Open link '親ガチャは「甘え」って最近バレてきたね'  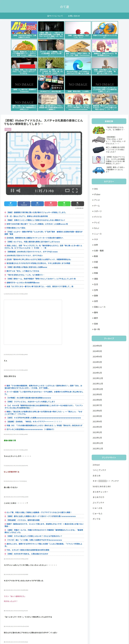pyautogui.click(x=23, y=271)
